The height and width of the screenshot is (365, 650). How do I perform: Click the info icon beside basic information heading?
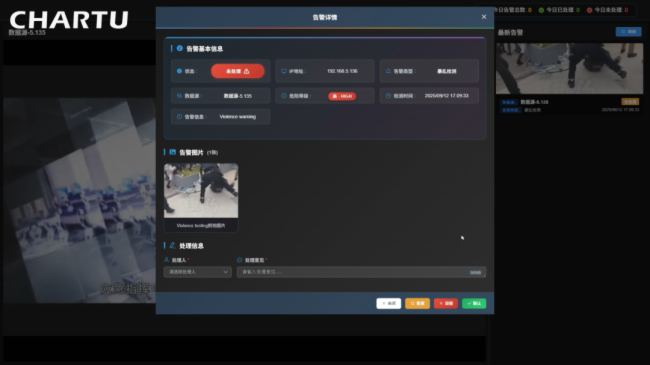pyautogui.click(x=179, y=49)
